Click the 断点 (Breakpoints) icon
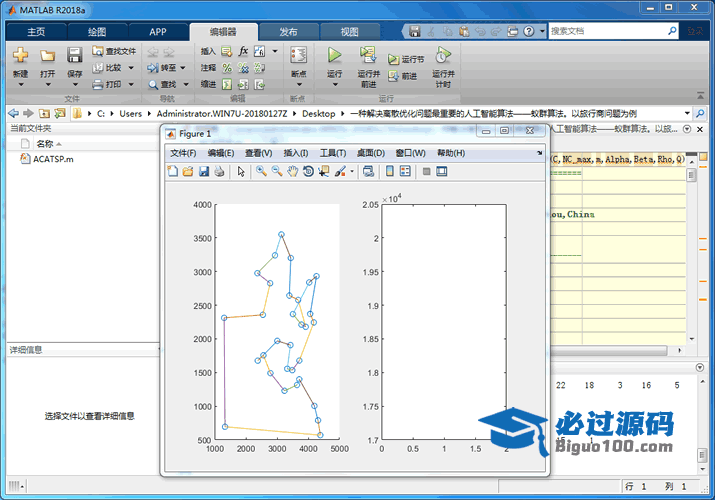The image size is (715, 500). [299, 55]
